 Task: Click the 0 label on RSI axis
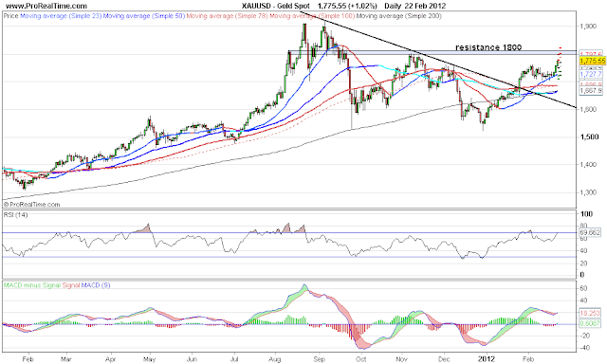[582, 275]
